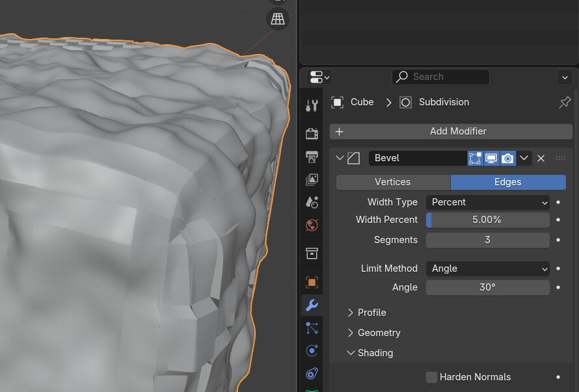Click the Subdivision breadcrumb label

coord(444,102)
